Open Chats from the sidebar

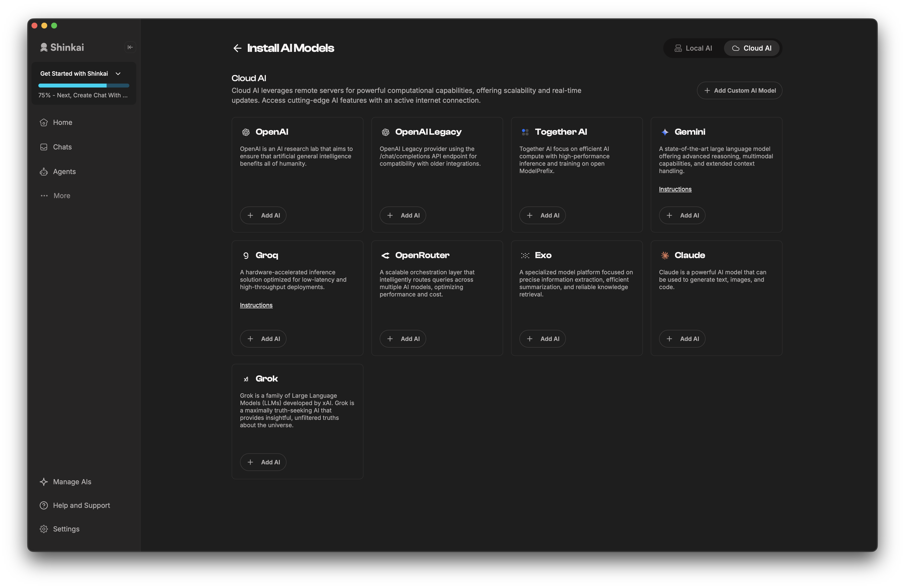62,147
